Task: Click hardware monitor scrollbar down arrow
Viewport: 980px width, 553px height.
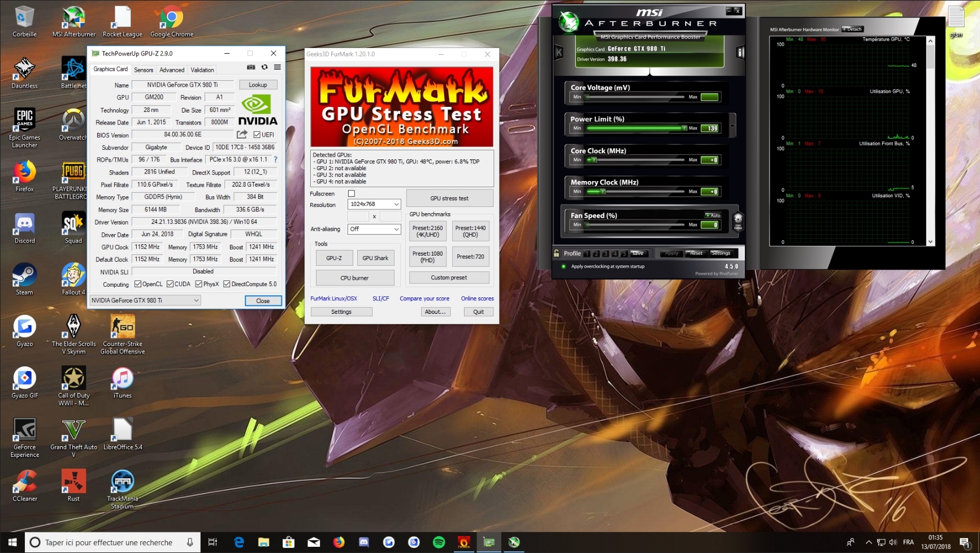Action: [930, 242]
